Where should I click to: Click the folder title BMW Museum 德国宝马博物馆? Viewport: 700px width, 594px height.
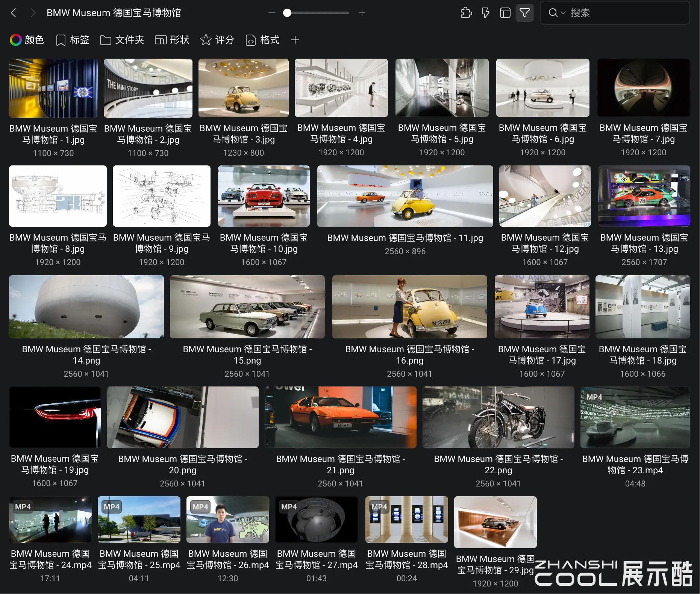114,13
